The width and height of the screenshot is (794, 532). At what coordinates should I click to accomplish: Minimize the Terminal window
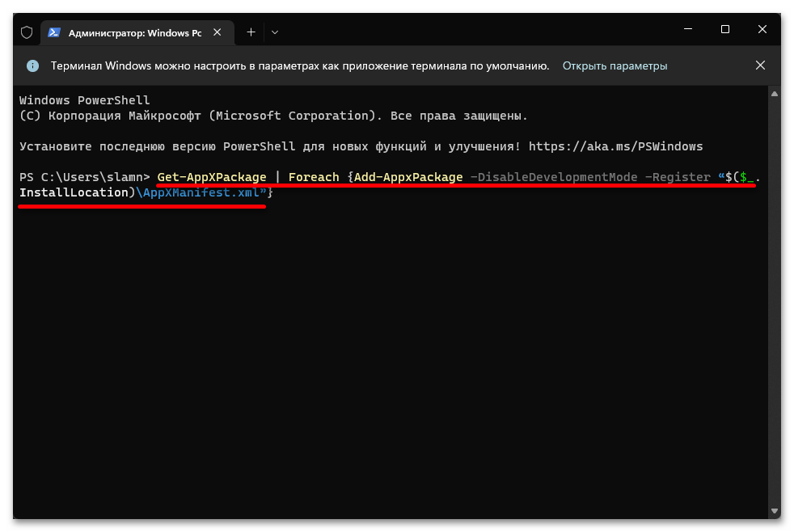coord(687,29)
